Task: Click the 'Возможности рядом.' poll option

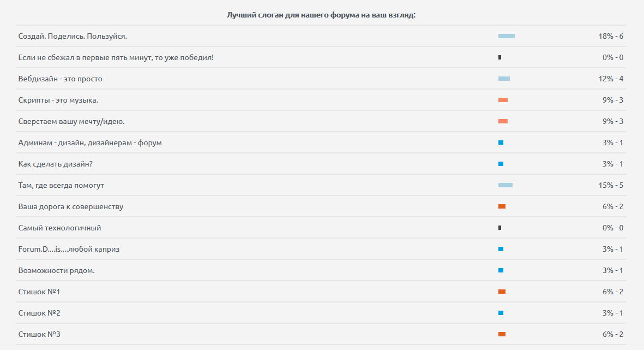Action: (x=56, y=270)
